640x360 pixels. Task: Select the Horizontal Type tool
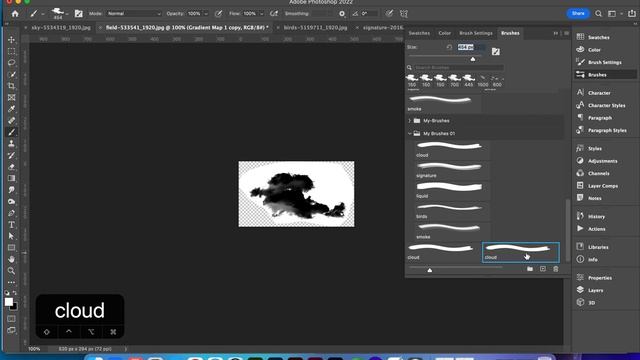pyautogui.click(x=11, y=224)
